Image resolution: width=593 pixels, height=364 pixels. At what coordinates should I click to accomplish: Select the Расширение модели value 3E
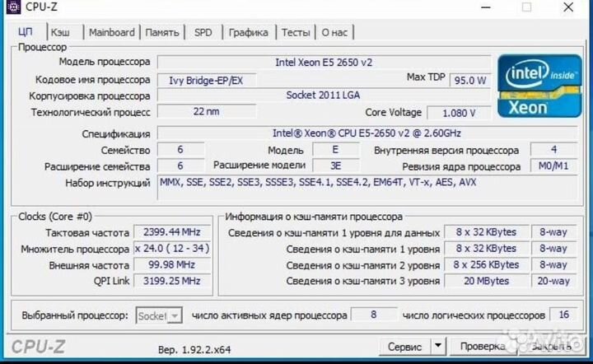click(x=335, y=166)
